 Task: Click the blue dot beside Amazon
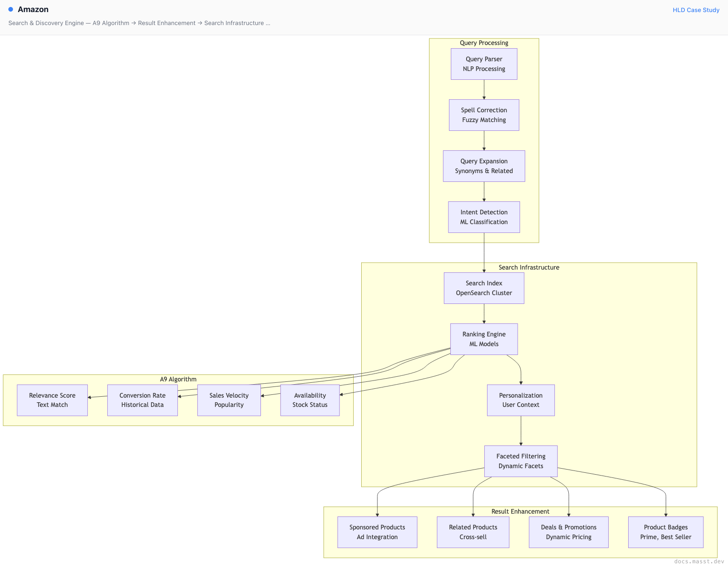pos(11,9)
